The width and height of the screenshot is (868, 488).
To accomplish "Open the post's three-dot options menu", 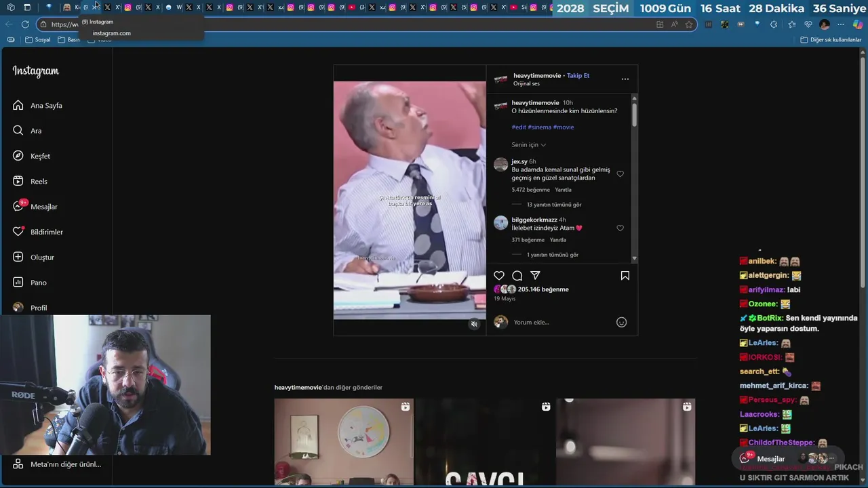I will 625,79.
